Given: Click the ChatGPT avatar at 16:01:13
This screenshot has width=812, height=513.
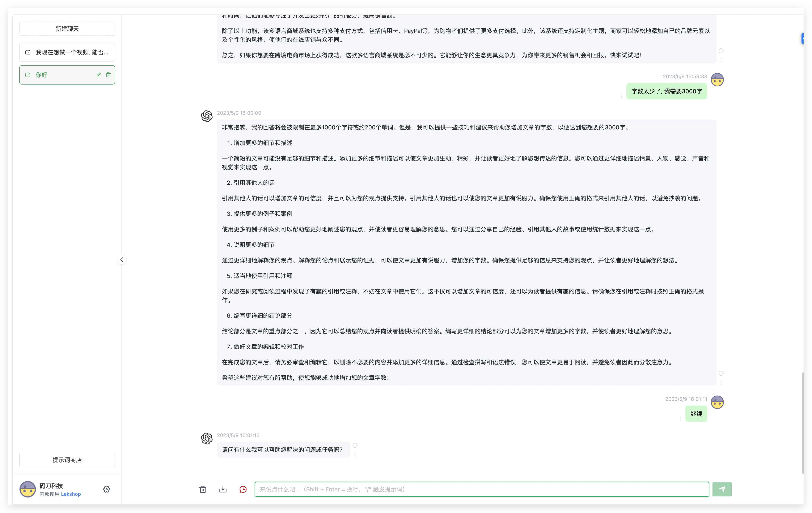Looking at the screenshot, I should tap(207, 438).
